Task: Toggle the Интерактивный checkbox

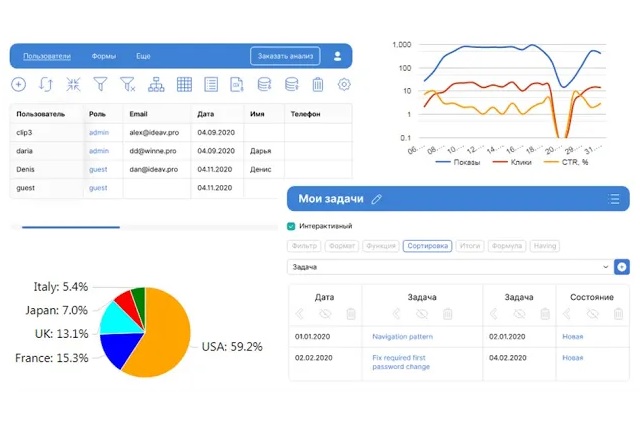Action: [x=291, y=226]
